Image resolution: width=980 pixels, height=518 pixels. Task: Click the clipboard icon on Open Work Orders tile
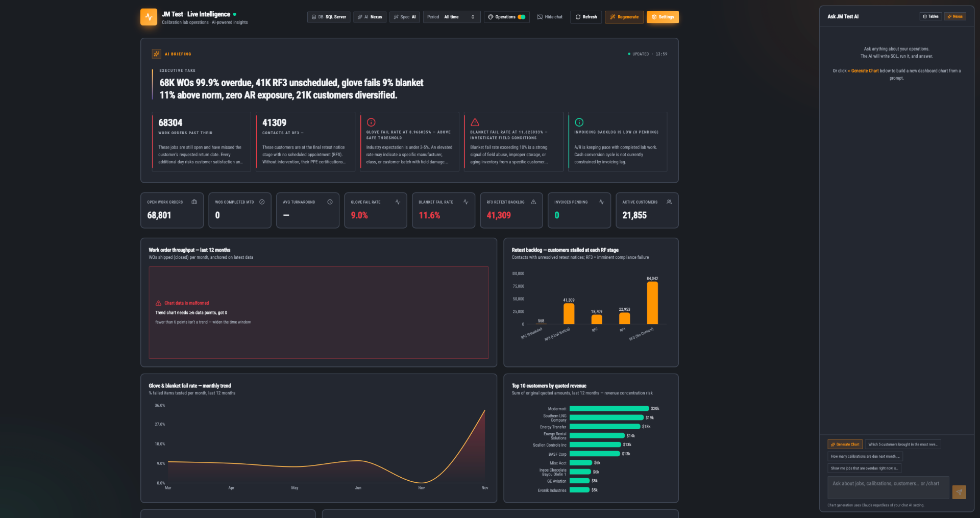[x=194, y=202]
